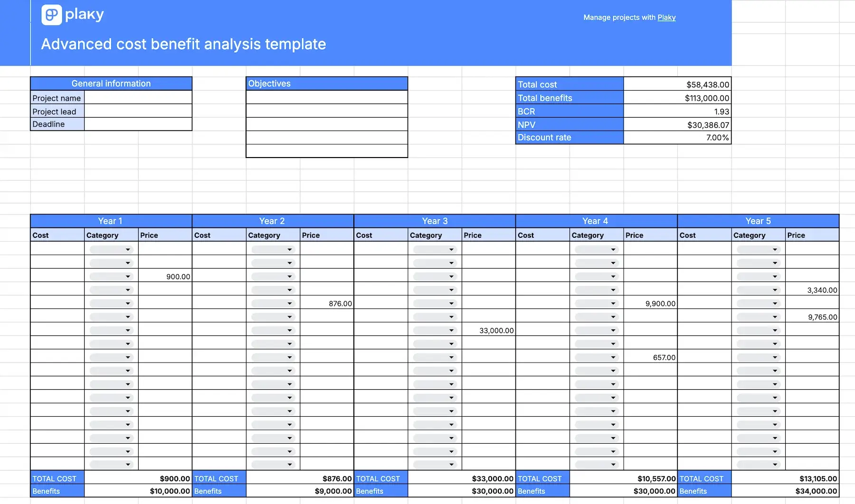Viewport: 855px width, 504px height.
Task: Click Year 2 total cost $876.00
Action: click(300, 478)
